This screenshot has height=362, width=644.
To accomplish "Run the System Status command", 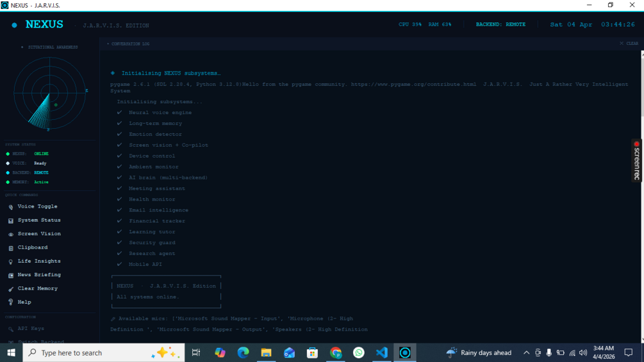I will 39,220.
